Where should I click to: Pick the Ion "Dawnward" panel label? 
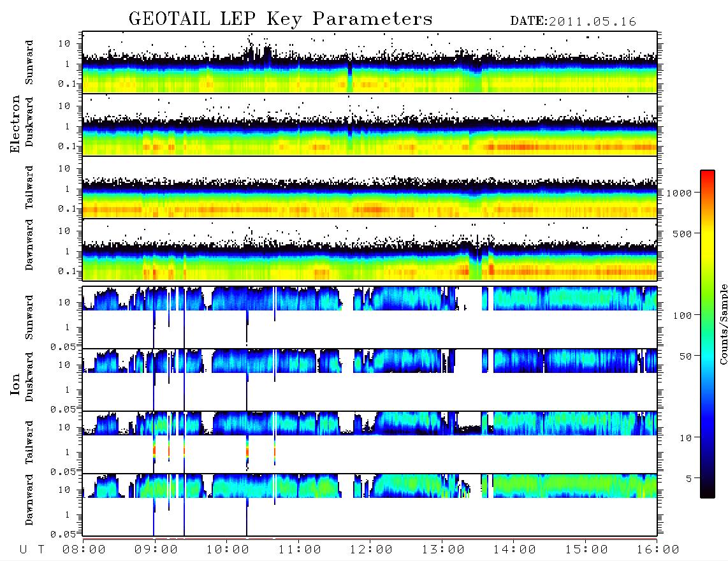click(29, 500)
